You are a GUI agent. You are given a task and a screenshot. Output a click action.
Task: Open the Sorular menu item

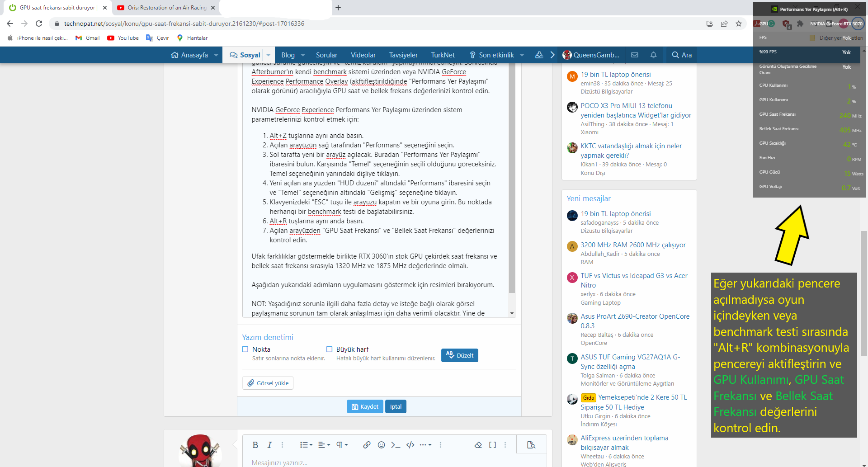(326, 55)
